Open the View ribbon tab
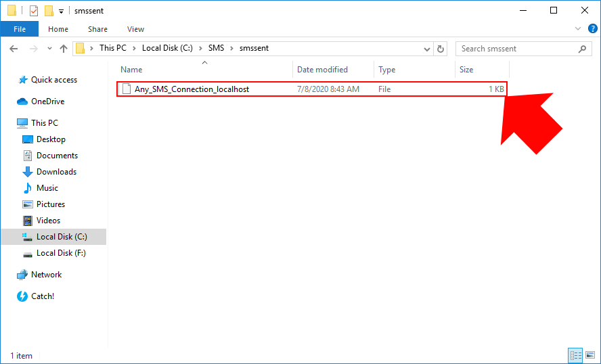The height and width of the screenshot is (364, 601). point(135,29)
